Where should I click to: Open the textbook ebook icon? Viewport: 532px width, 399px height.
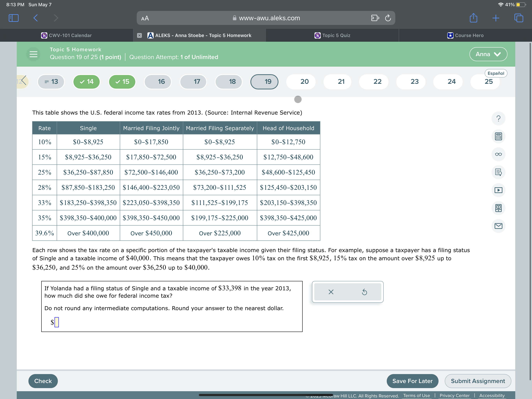tap(498, 208)
